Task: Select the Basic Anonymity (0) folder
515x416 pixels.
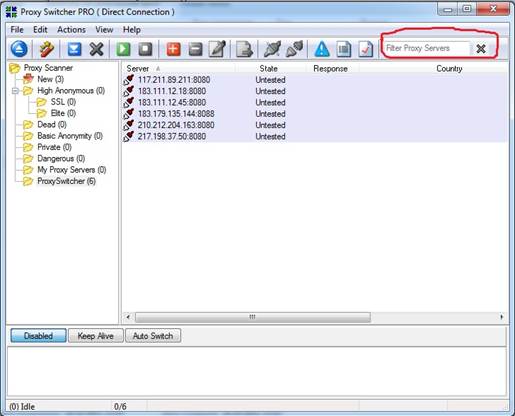Action: click(70, 136)
